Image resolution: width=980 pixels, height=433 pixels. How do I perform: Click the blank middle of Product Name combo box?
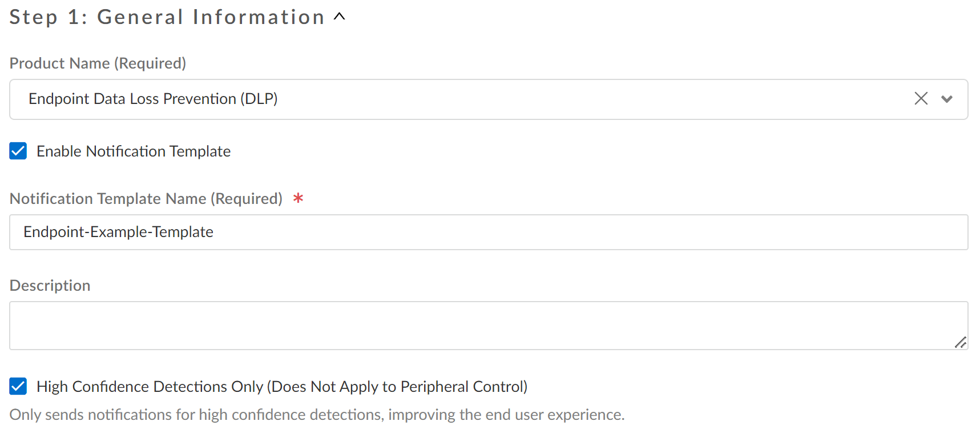571,99
